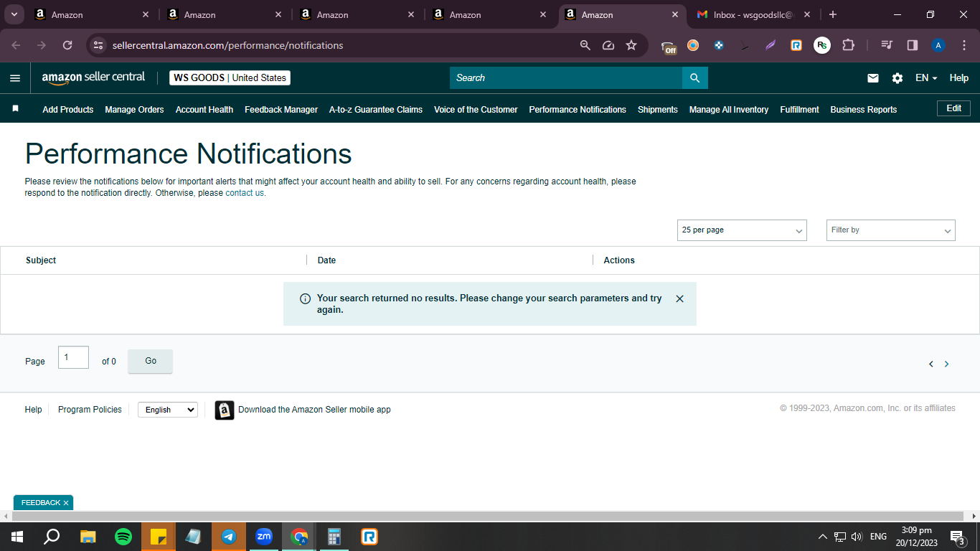This screenshot has width=980, height=551.
Task: Click the Amazon Seller app icon
Action: click(x=225, y=410)
